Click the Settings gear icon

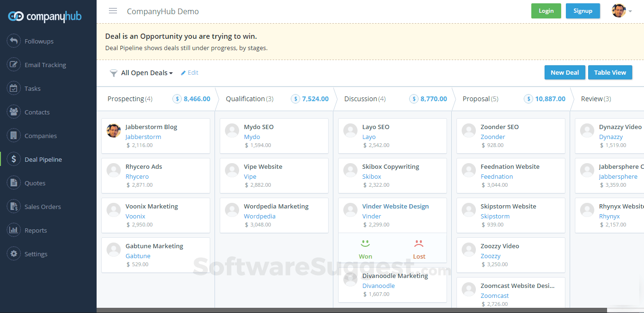tap(14, 254)
